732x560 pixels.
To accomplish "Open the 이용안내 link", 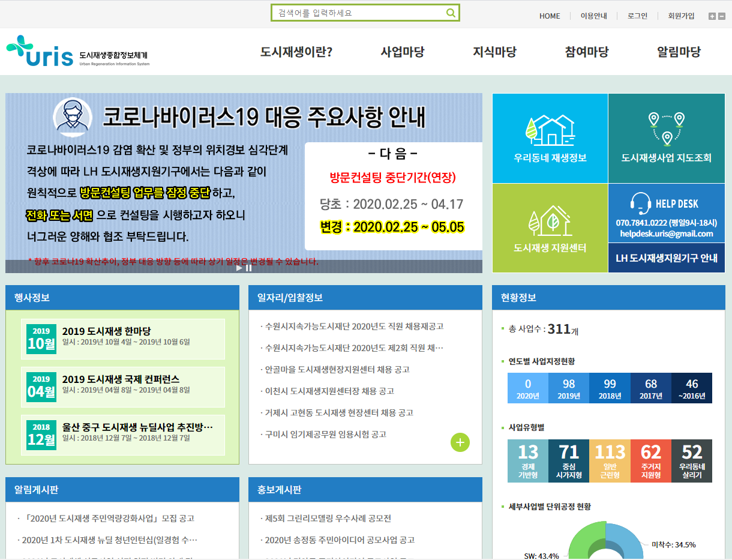I will (593, 16).
